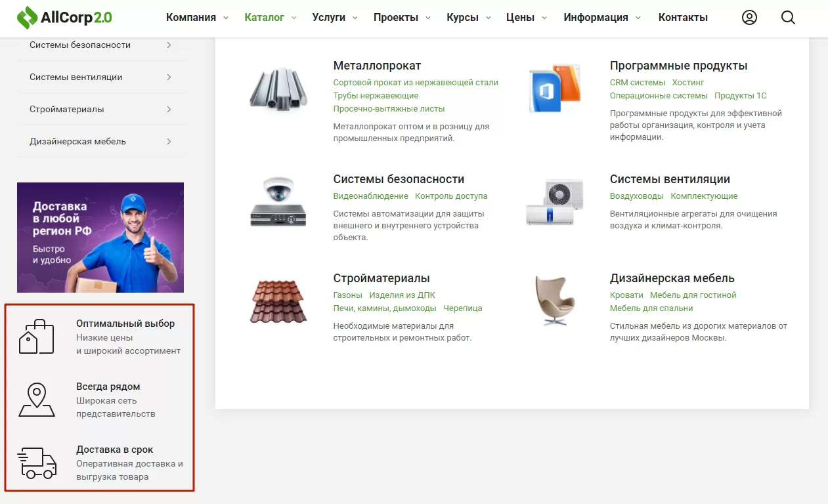
Task: Expand sidebar Системы безопасности chevron
Action: point(169,45)
